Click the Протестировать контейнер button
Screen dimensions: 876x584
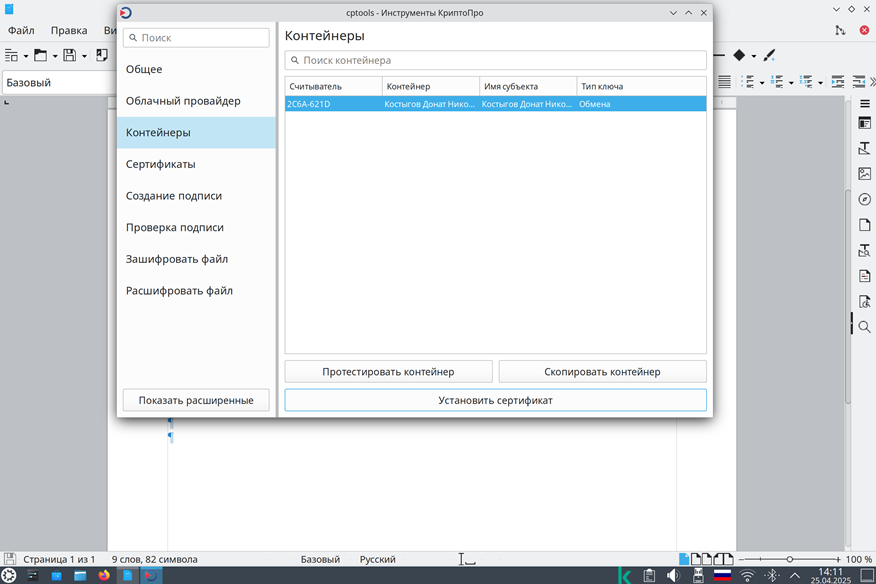(x=388, y=372)
